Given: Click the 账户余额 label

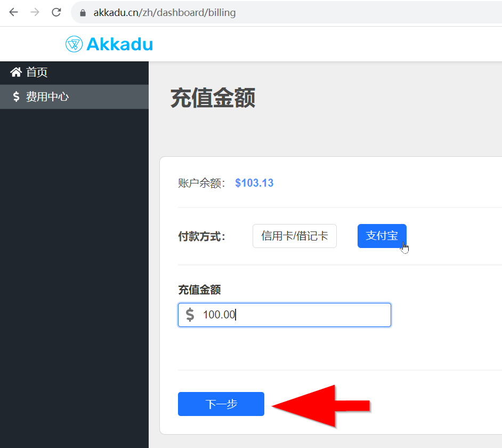Looking at the screenshot, I should click(201, 183).
